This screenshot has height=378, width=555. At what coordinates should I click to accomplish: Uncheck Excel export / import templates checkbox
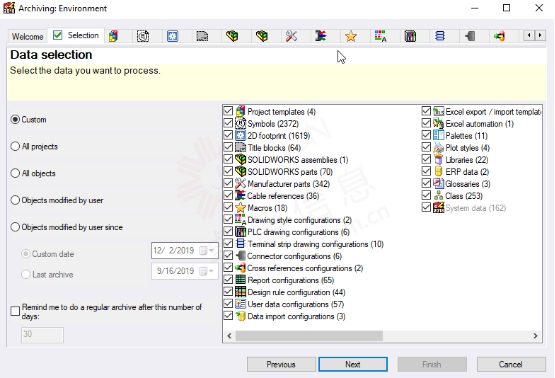pos(426,111)
